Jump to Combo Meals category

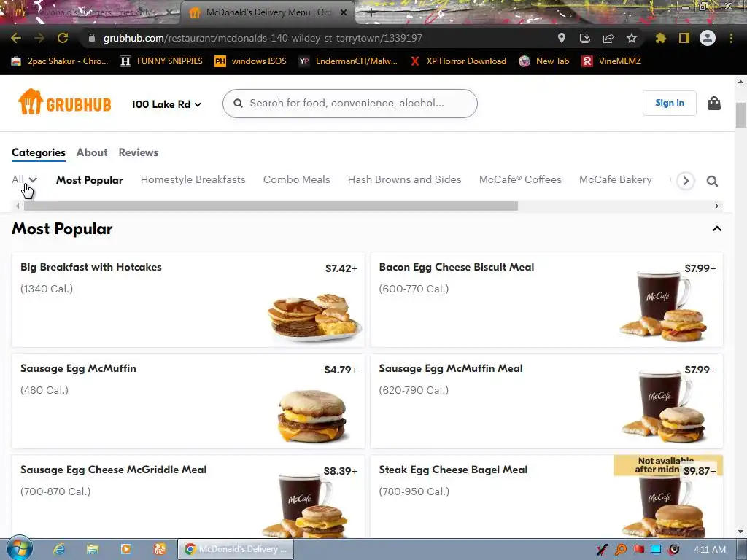[x=297, y=179]
